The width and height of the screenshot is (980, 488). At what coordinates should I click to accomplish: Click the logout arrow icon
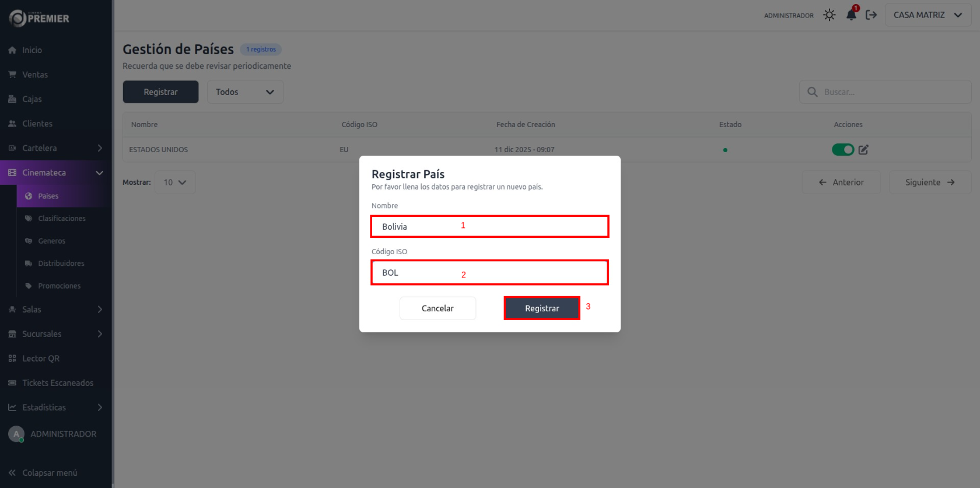coord(871,15)
